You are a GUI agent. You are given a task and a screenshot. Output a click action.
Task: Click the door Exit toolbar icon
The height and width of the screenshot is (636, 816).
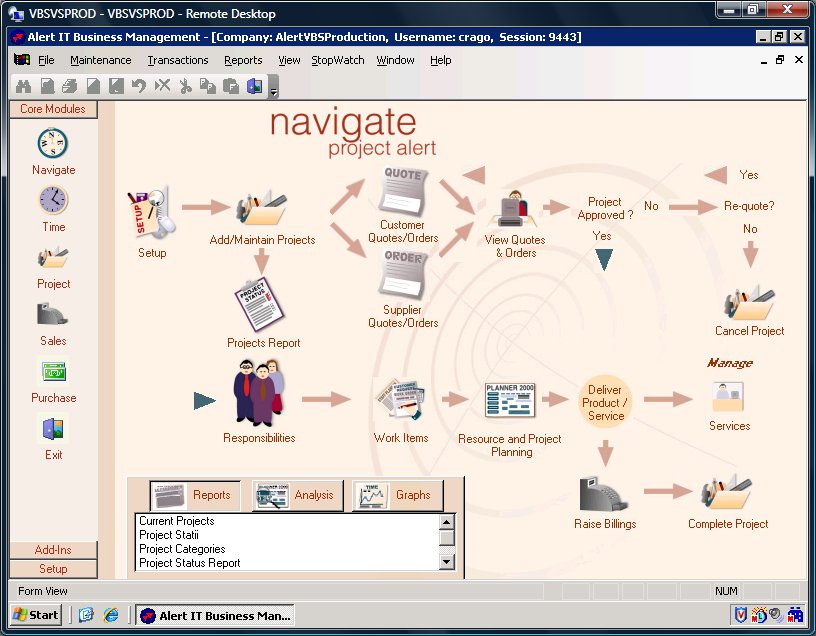pos(254,86)
